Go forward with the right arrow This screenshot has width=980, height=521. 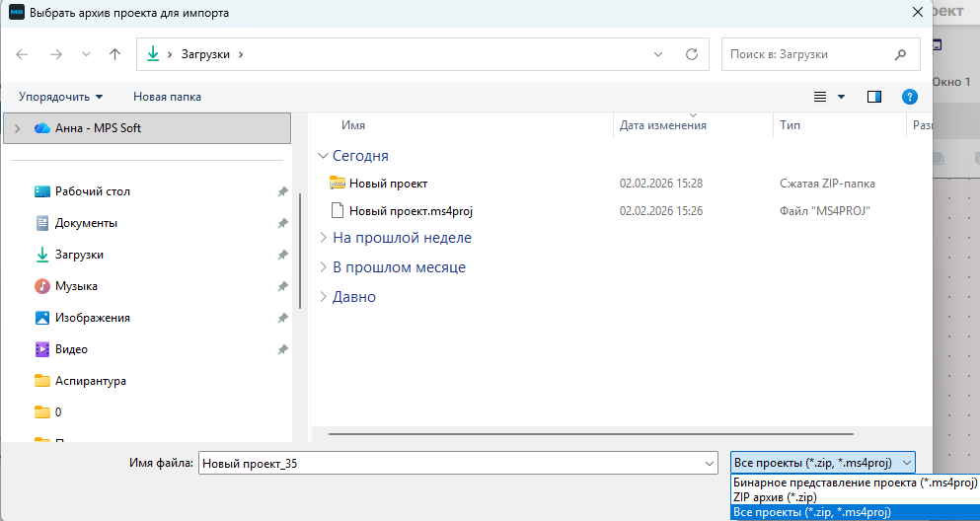point(56,54)
